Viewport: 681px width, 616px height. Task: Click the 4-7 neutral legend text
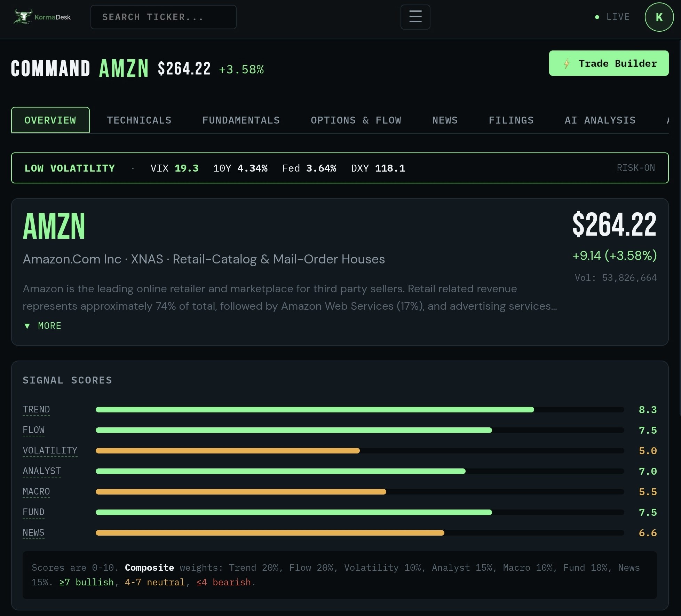click(155, 582)
